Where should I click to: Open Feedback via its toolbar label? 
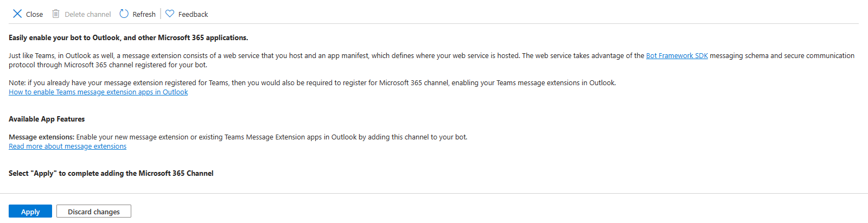click(193, 15)
